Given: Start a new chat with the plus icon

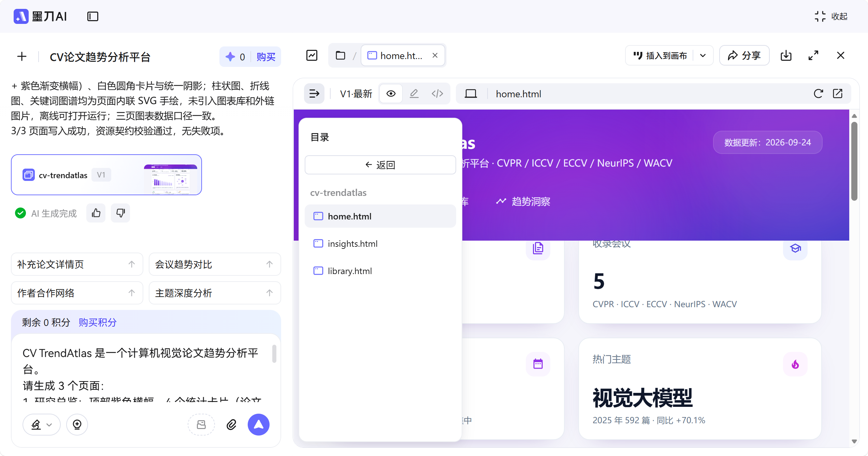Looking at the screenshot, I should click(x=22, y=57).
